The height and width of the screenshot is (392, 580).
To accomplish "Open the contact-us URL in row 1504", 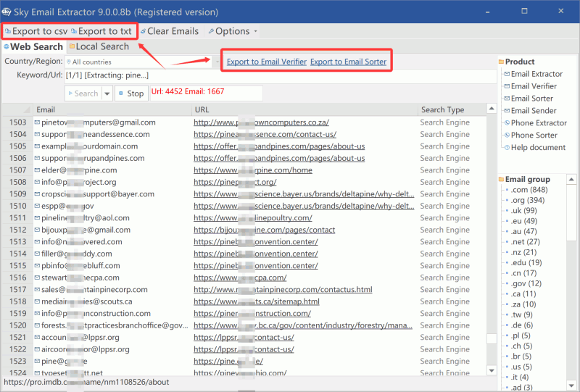I will point(265,134).
